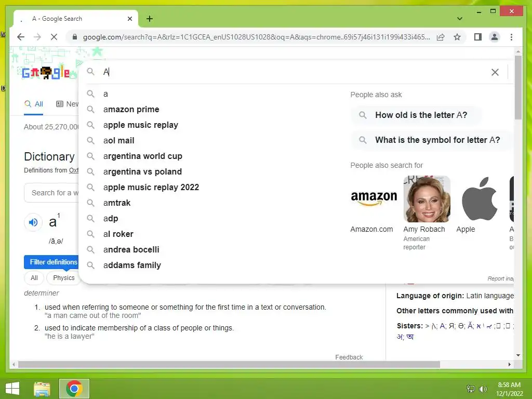
Task: Share this page via the share icon
Action: coord(441,37)
